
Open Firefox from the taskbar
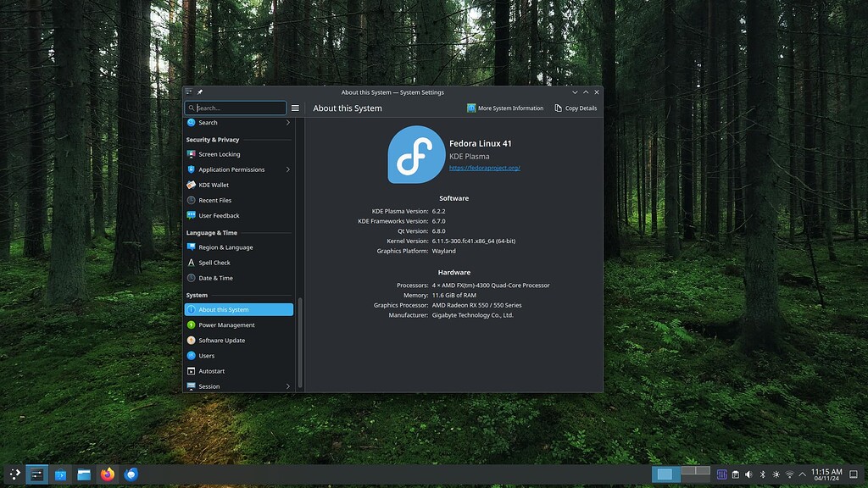[106, 474]
